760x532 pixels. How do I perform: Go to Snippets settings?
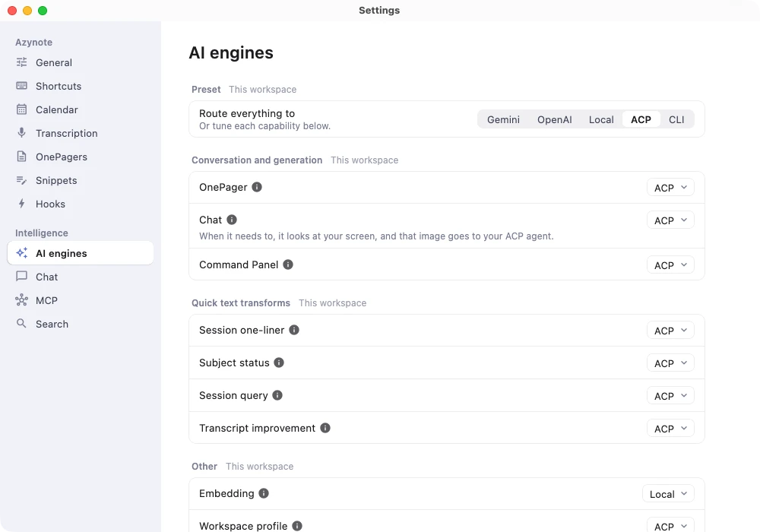click(x=81, y=180)
